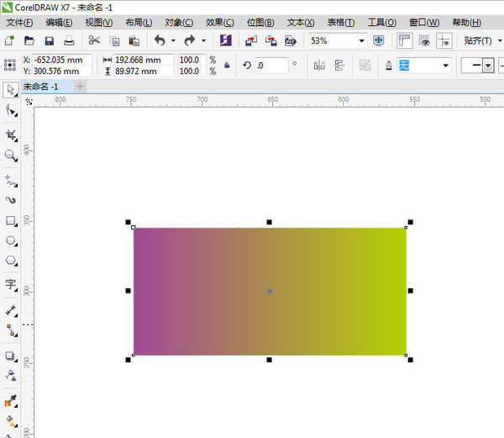
Task: Open the 文件(F) menu
Action: (x=19, y=23)
